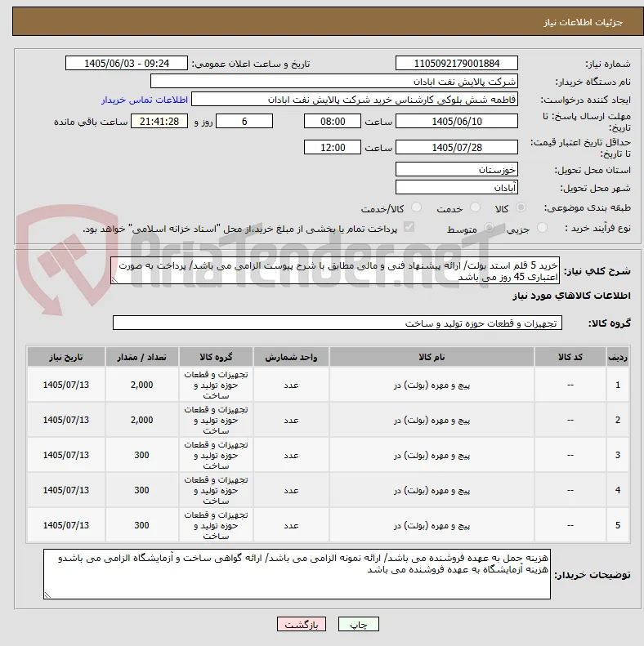Click the deadline hour field 08:00
The width and height of the screenshot is (644, 646).
pos(333,122)
